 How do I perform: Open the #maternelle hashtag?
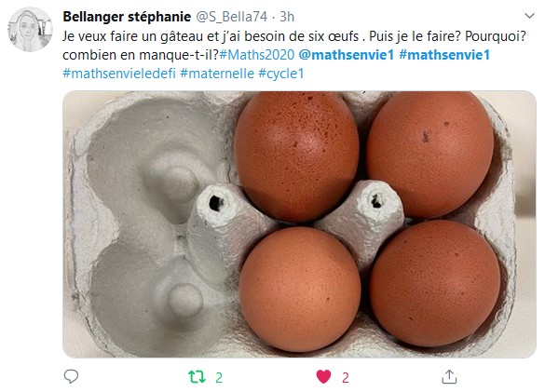(x=217, y=74)
